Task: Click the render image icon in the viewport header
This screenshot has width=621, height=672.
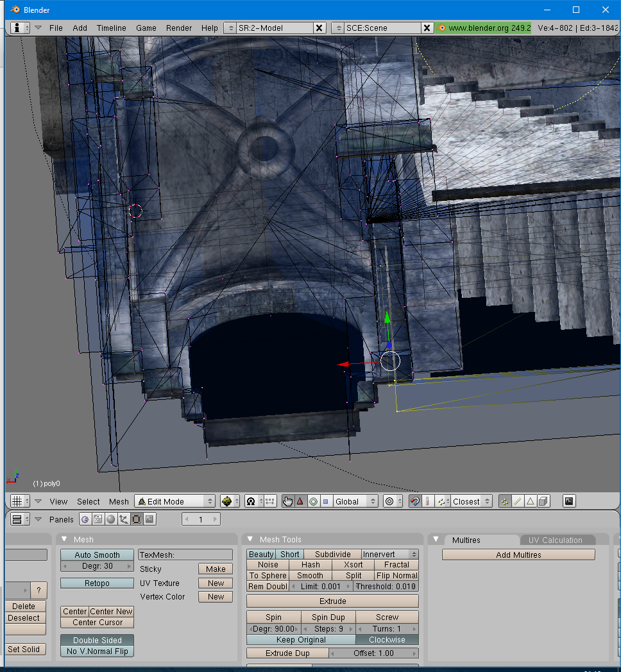Action: (568, 501)
